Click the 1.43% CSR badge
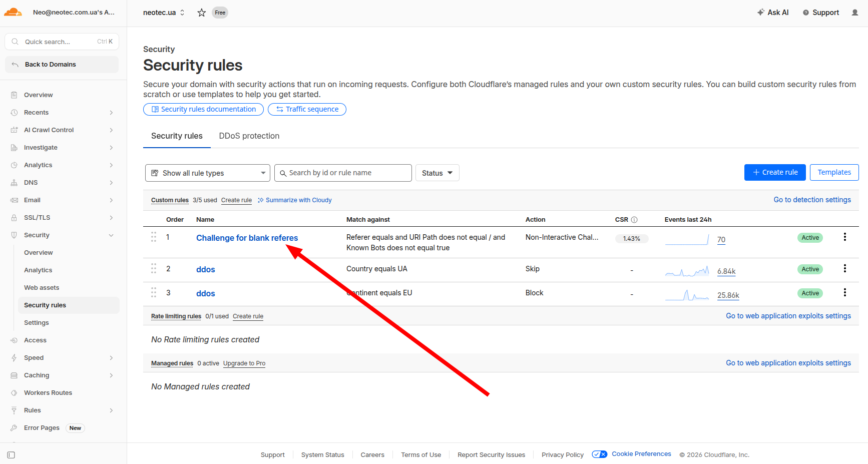The width and height of the screenshot is (868, 464). 632,239
